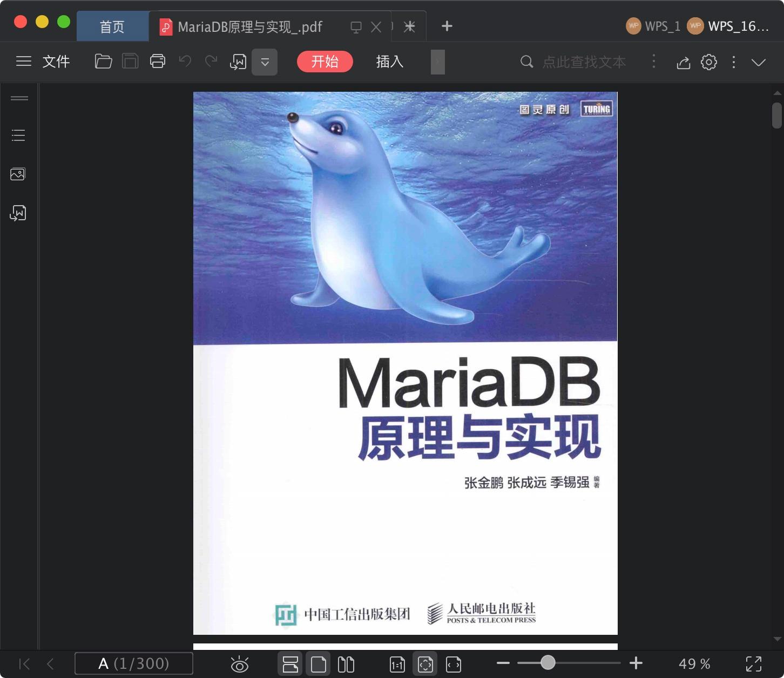
Task: Click the redo arrow
Action: click(211, 61)
